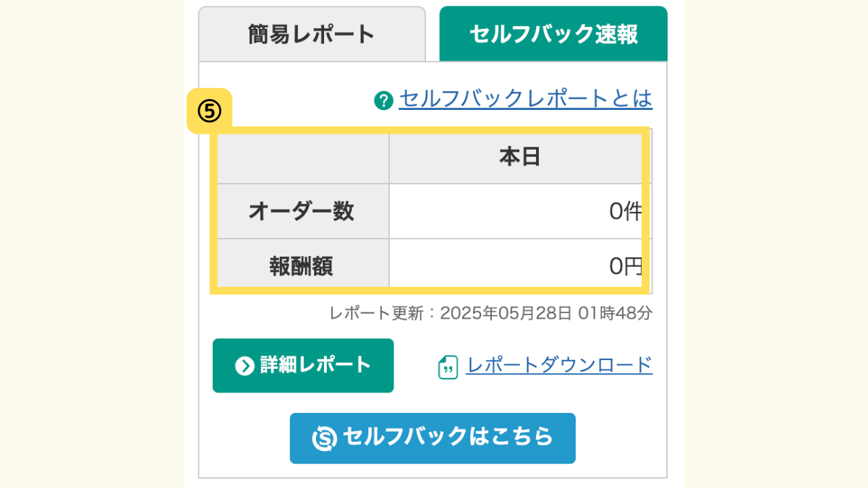Open the レポートダウンロード link
This screenshot has width=868, height=488.
tap(559, 365)
